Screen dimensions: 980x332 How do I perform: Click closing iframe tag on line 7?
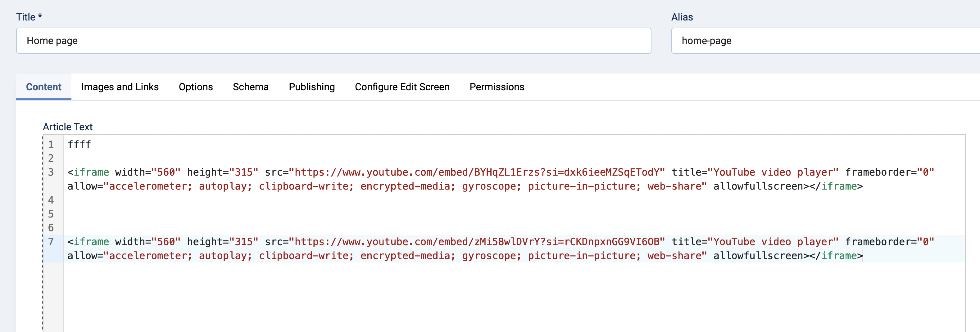pos(836,256)
